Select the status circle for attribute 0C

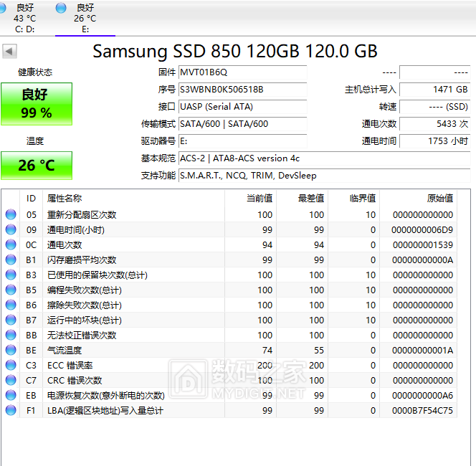point(11,244)
